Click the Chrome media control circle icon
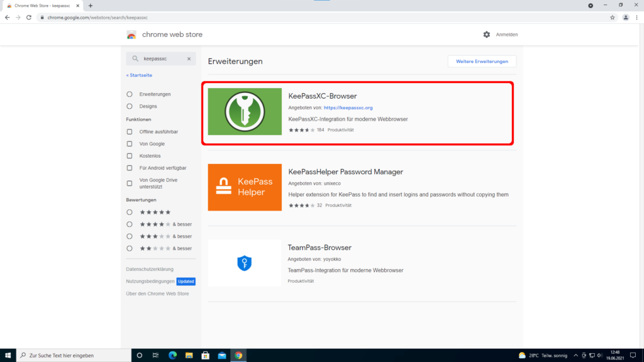Viewport: 644px width, 362px height. (x=590, y=6)
